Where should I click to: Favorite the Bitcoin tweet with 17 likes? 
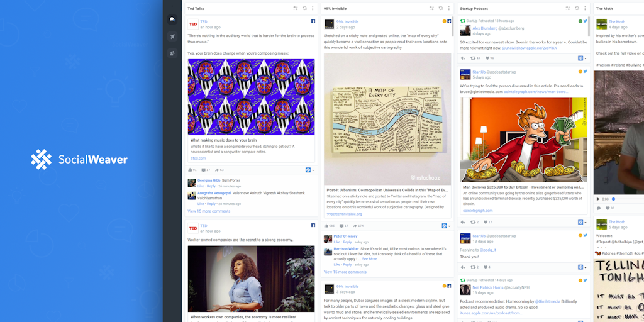[x=488, y=222]
